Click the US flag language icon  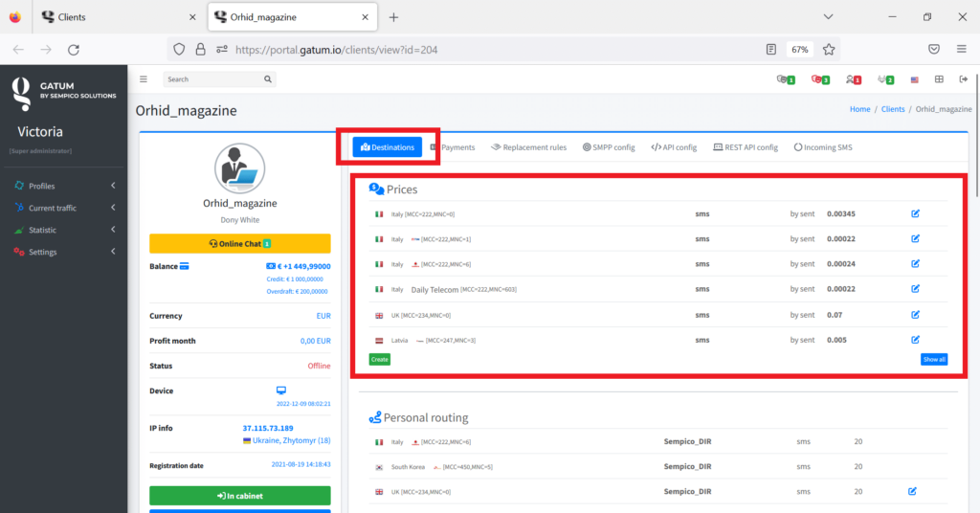pos(914,80)
